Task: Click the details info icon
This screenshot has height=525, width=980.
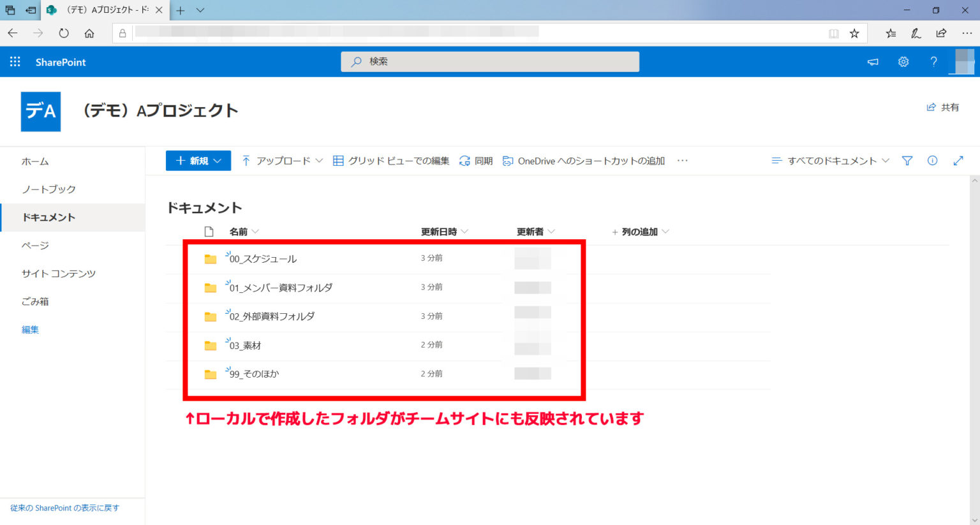Action: click(x=932, y=161)
